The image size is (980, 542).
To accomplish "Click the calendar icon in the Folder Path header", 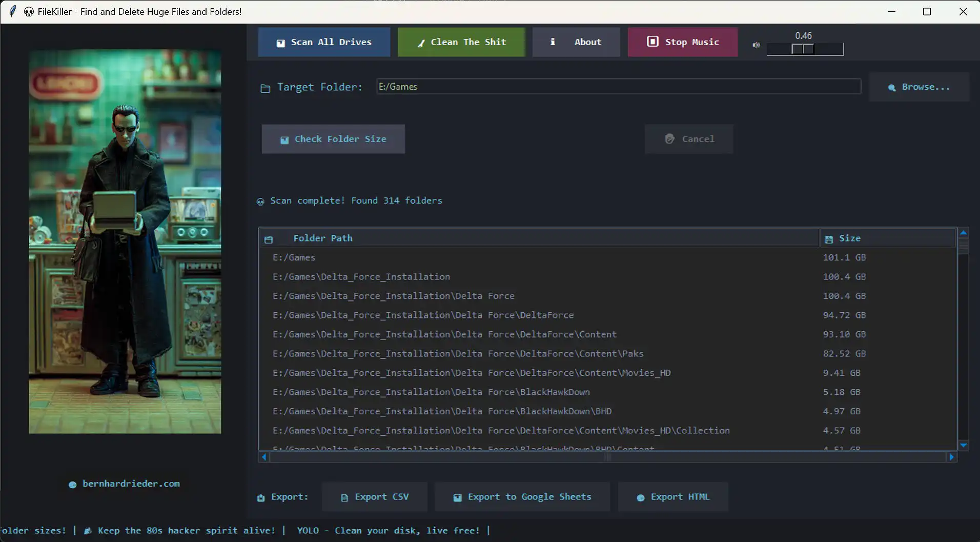I will click(269, 239).
